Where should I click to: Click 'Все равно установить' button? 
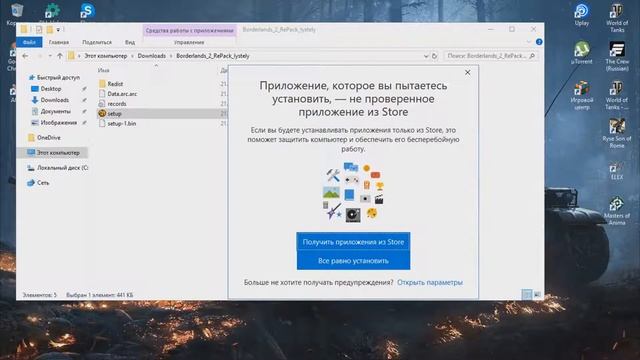(x=353, y=260)
